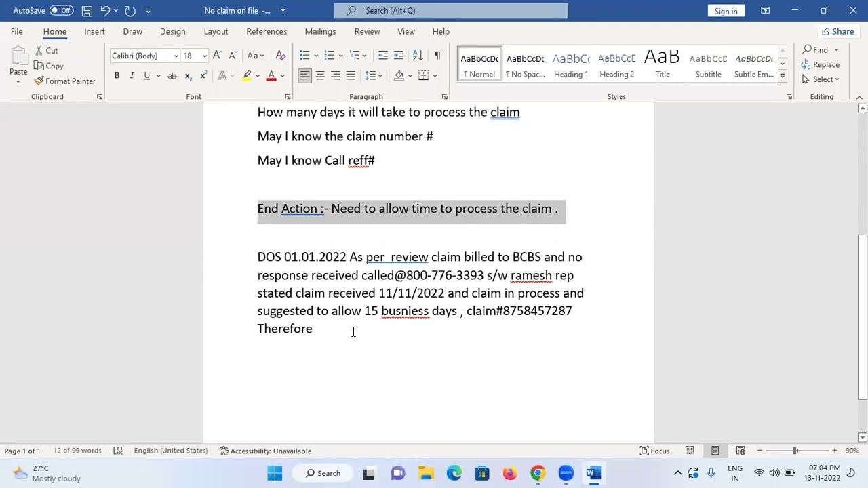Toggle Show/Hide paragraph marks
The width and height of the screenshot is (868, 488).
tap(437, 56)
